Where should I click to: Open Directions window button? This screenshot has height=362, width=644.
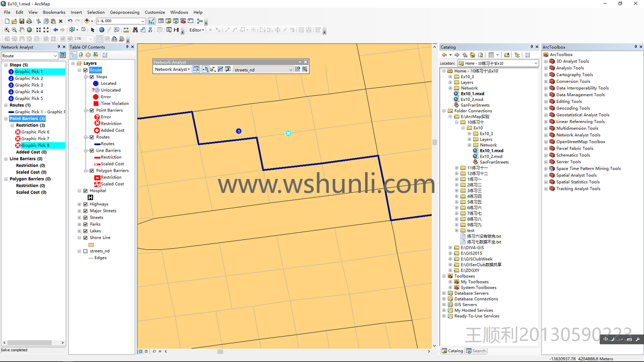(x=227, y=69)
